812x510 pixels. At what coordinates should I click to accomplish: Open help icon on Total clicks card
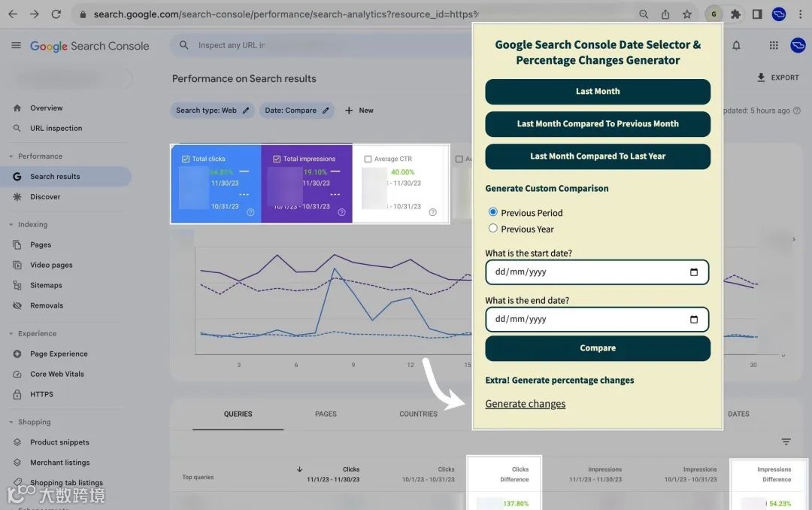pos(250,212)
